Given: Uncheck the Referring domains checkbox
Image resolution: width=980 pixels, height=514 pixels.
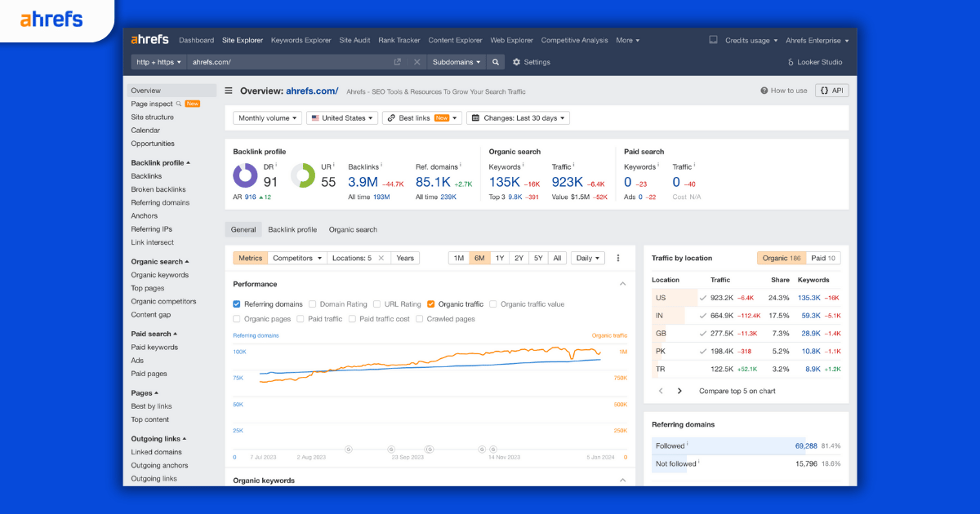Looking at the screenshot, I should tap(237, 304).
